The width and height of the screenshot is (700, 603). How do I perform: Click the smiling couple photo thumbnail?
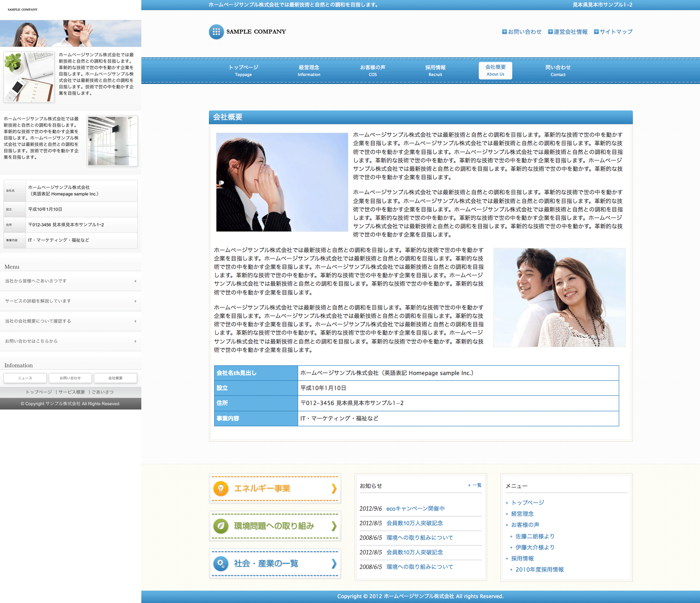[x=559, y=297]
